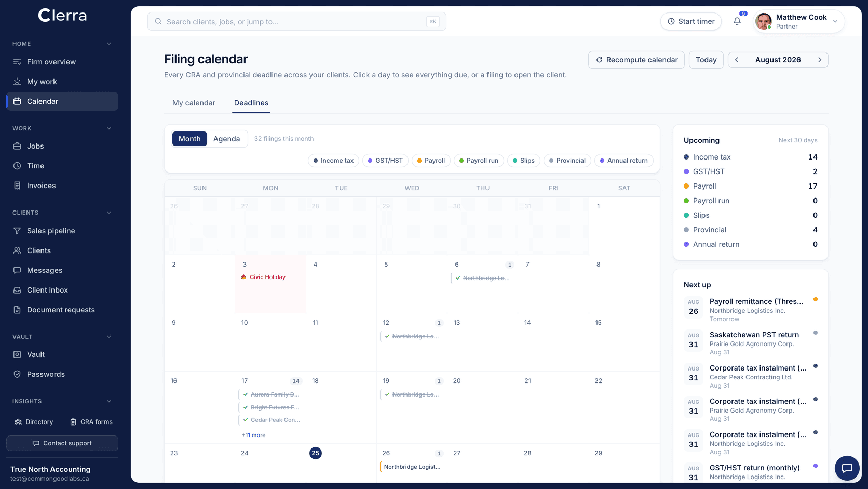Switch to Agenda view
The height and width of the screenshot is (489, 868).
(227, 139)
